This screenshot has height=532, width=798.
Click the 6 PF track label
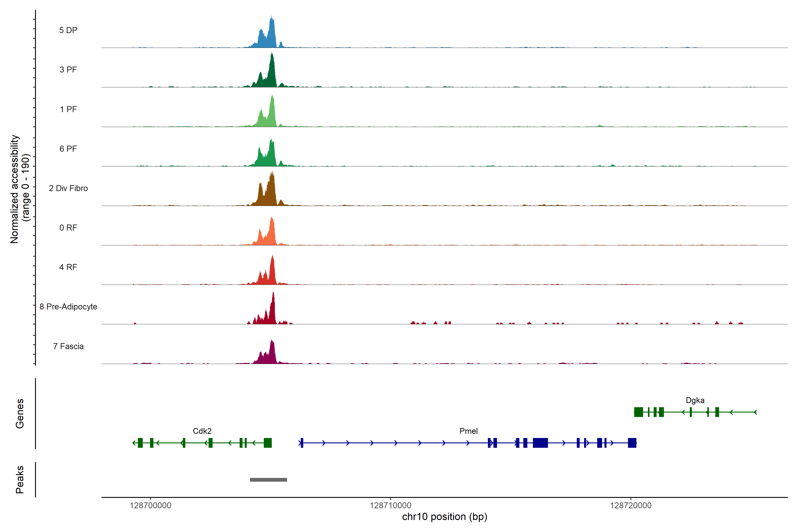[x=68, y=149]
